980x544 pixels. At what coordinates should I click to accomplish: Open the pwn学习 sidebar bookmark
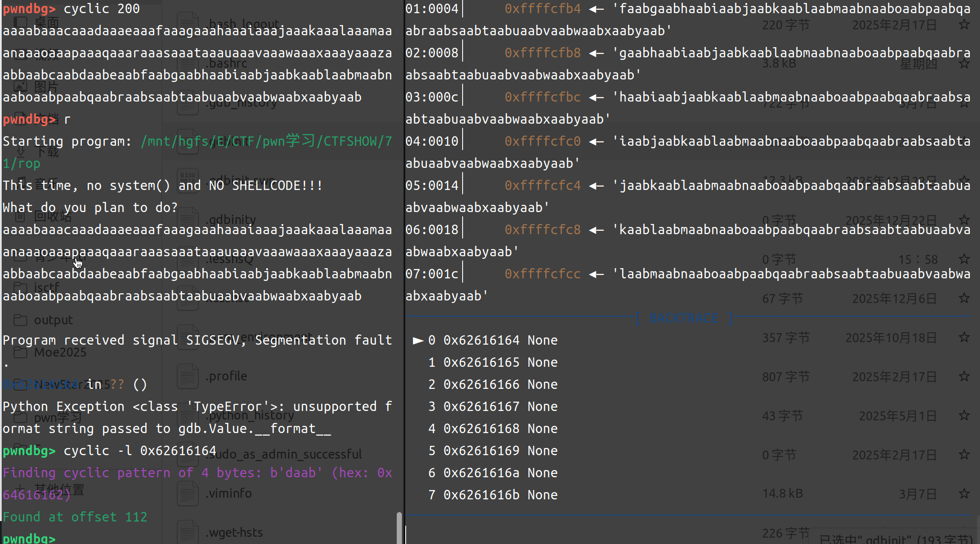click(58, 418)
